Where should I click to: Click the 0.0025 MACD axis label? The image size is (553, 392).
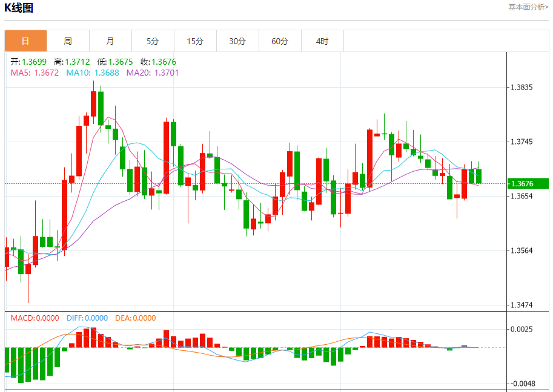click(x=522, y=329)
